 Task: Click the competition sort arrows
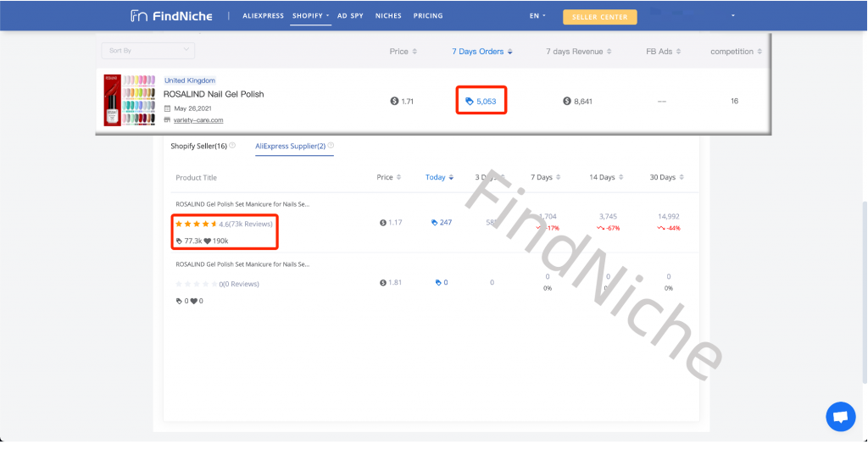pos(759,52)
